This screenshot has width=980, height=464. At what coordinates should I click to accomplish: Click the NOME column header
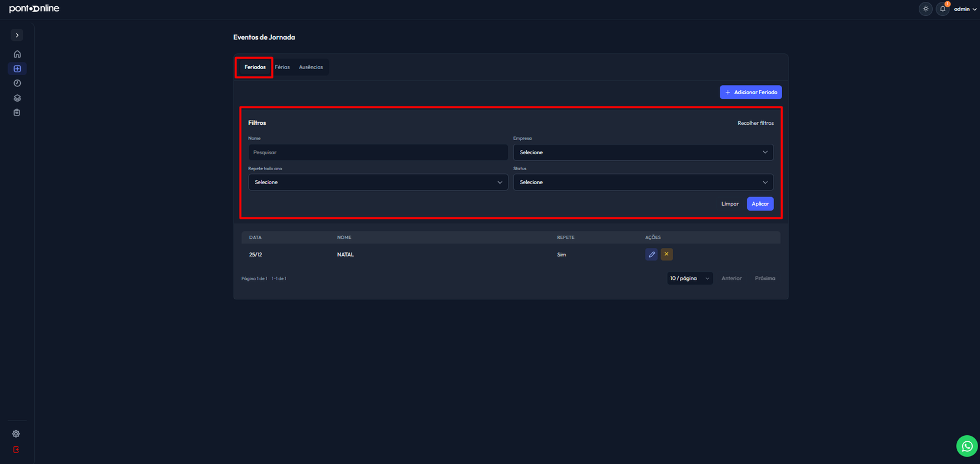pyautogui.click(x=344, y=238)
